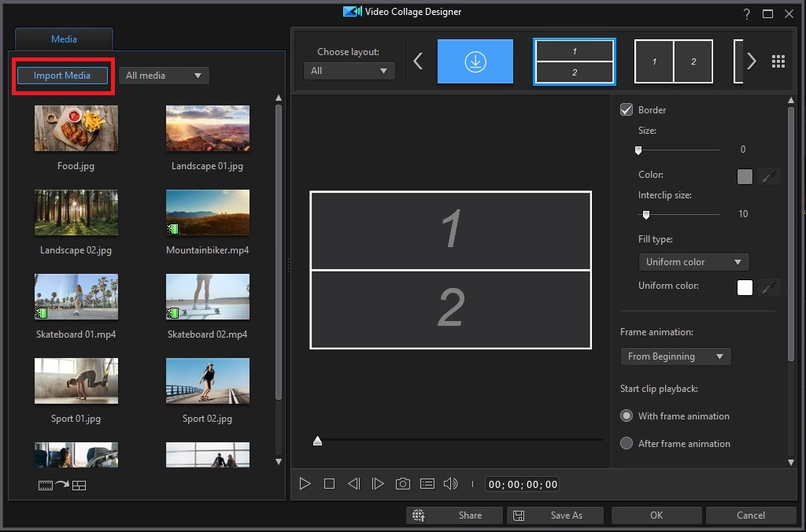Select With frame animation radio option
The height and width of the screenshot is (532, 806).
click(627, 416)
